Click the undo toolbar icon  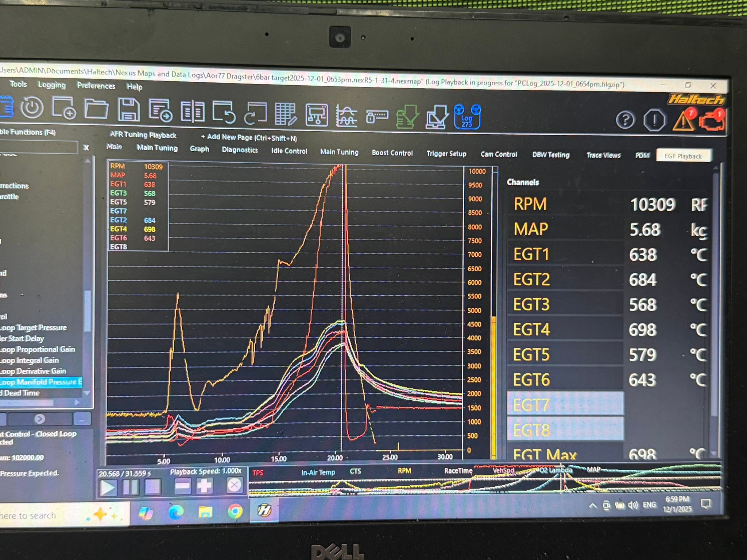tap(224, 112)
